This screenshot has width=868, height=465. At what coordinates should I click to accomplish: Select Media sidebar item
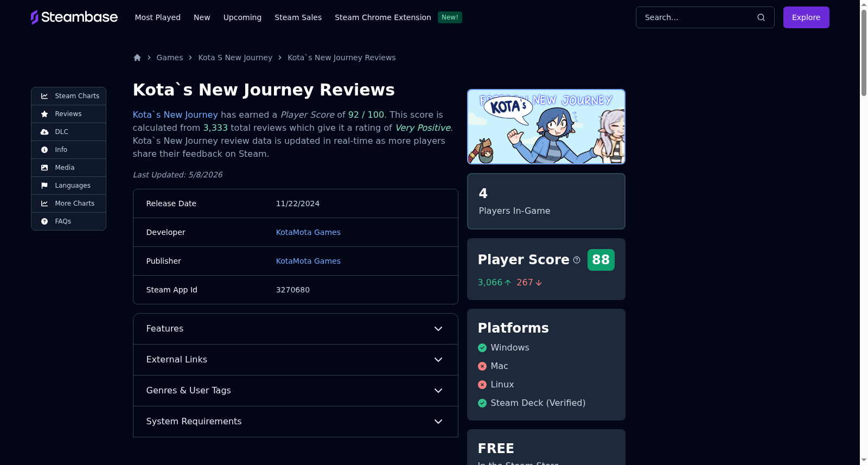coord(68,168)
